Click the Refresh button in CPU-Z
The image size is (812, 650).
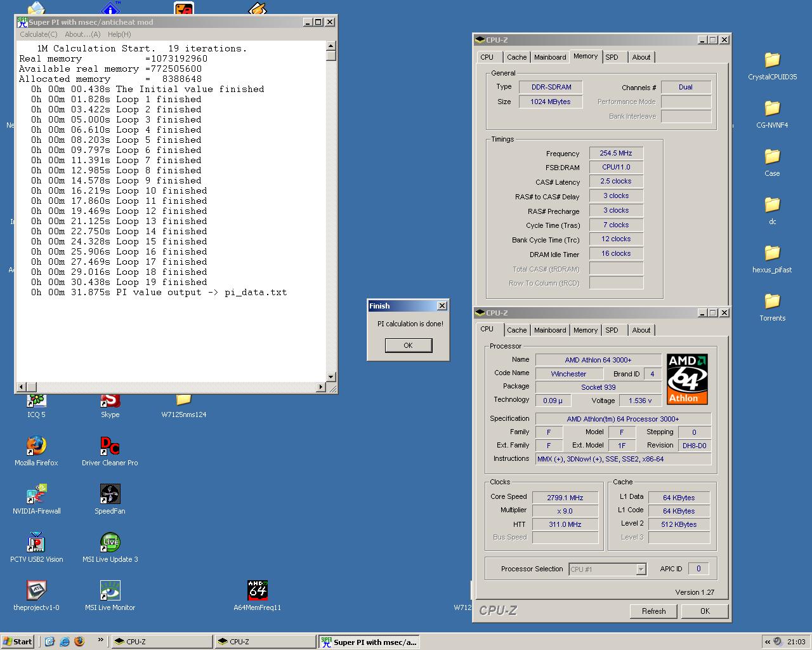tap(653, 611)
